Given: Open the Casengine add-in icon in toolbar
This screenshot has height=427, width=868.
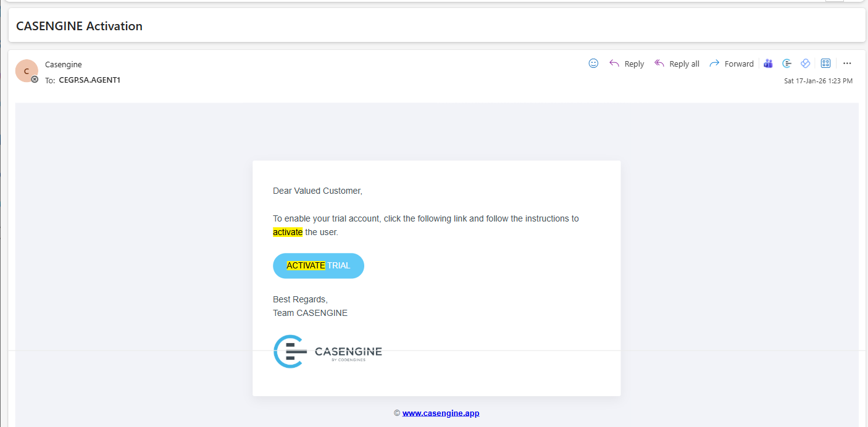Looking at the screenshot, I should 787,64.
